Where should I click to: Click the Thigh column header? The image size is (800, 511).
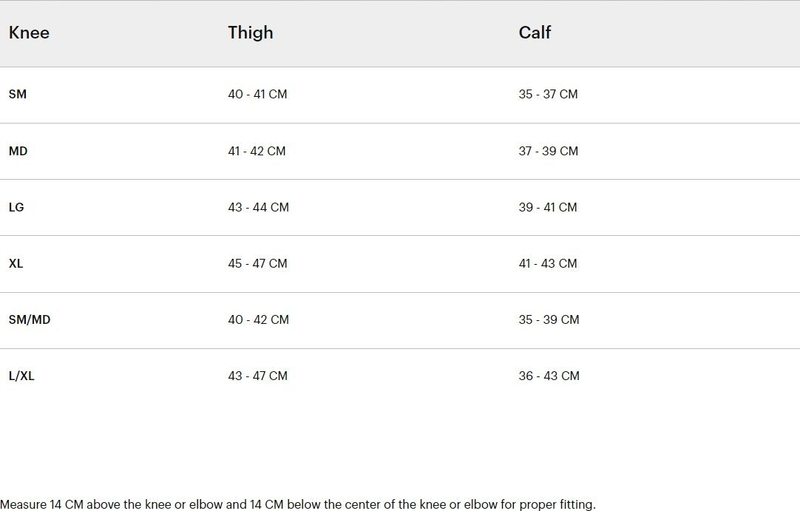click(x=251, y=33)
